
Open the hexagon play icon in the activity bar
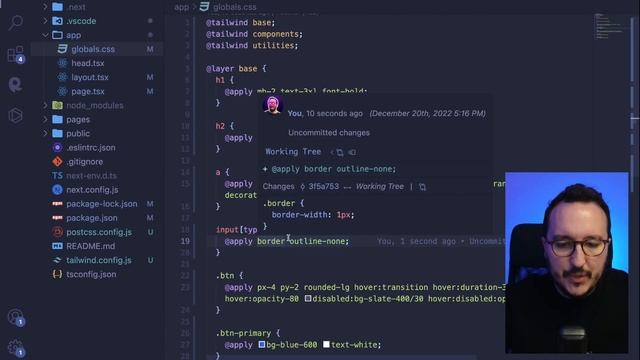click(16, 116)
